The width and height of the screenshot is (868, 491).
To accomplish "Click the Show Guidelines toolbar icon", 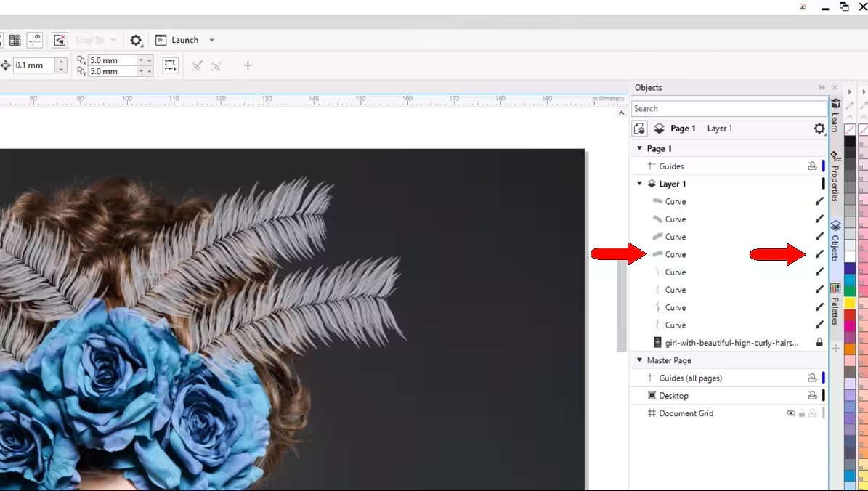I will pyautogui.click(x=36, y=41).
